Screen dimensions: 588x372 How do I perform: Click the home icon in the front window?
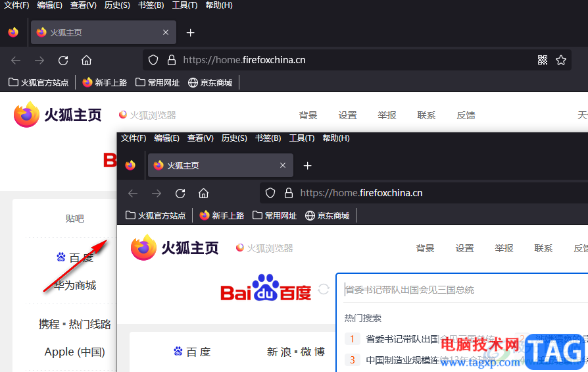204,194
